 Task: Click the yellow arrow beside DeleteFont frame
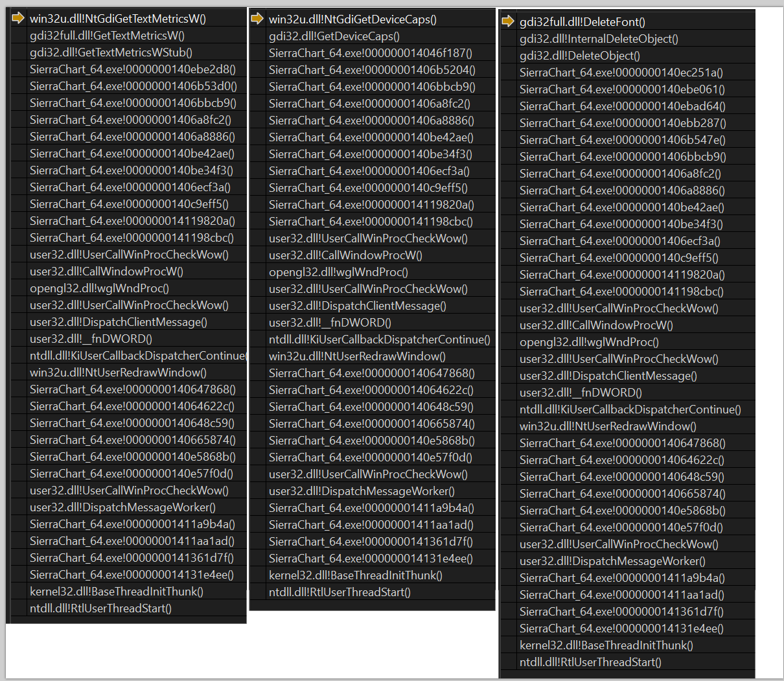pos(508,21)
